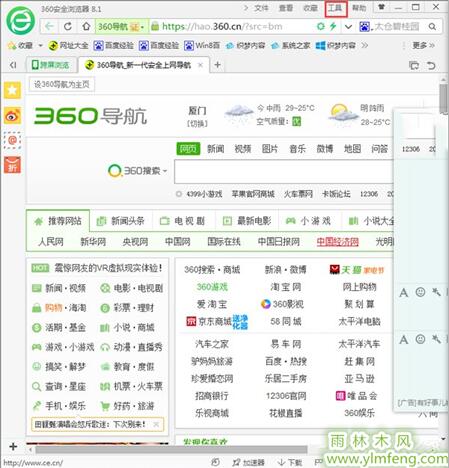This screenshot has width=449, height=468.
Task: Click the search magnifier in top search box
Action: [432, 26]
